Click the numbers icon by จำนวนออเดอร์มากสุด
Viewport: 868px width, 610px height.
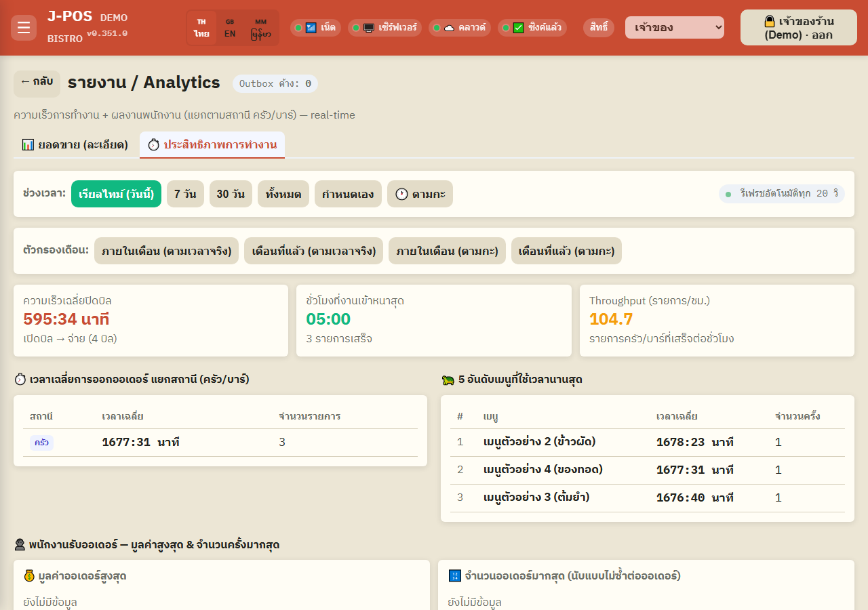coord(455,576)
